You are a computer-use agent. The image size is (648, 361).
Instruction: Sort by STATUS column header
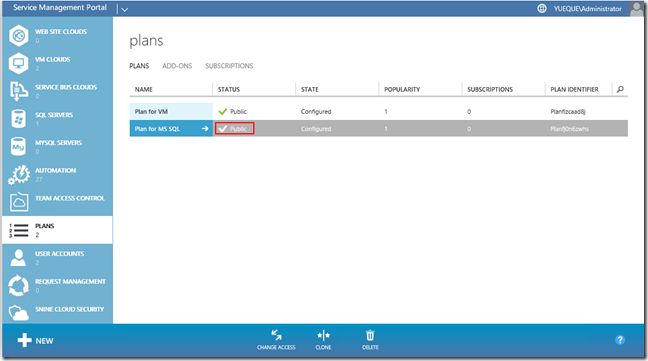tap(229, 89)
